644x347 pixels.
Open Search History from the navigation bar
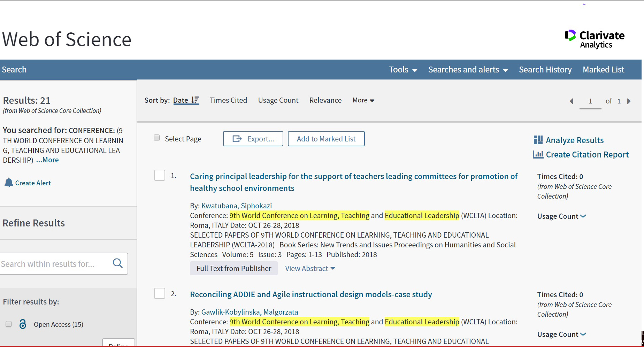(545, 70)
